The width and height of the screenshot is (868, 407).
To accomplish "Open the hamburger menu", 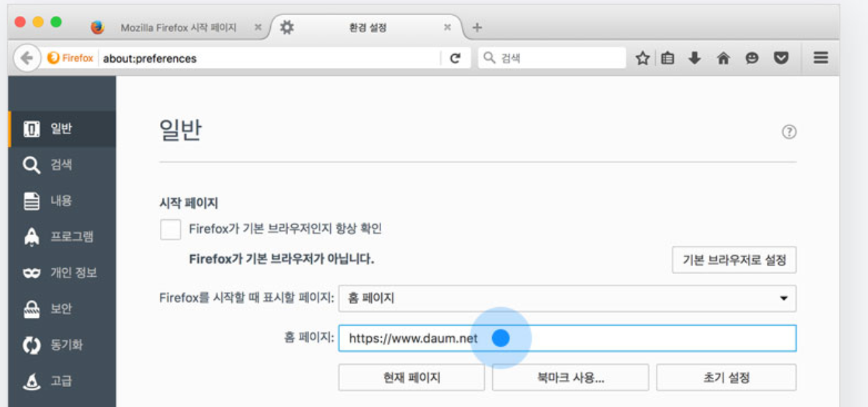I will click(x=820, y=58).
